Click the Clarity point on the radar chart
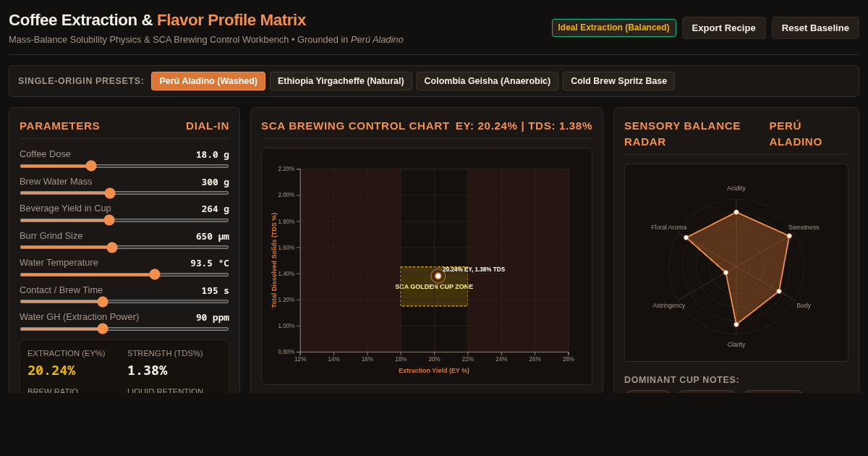 (x=736, y=324)
